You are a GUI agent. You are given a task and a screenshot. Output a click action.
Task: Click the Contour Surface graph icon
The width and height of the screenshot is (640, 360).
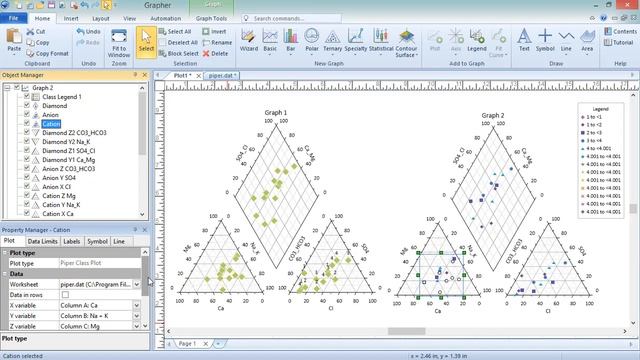[x=406, y=36]
